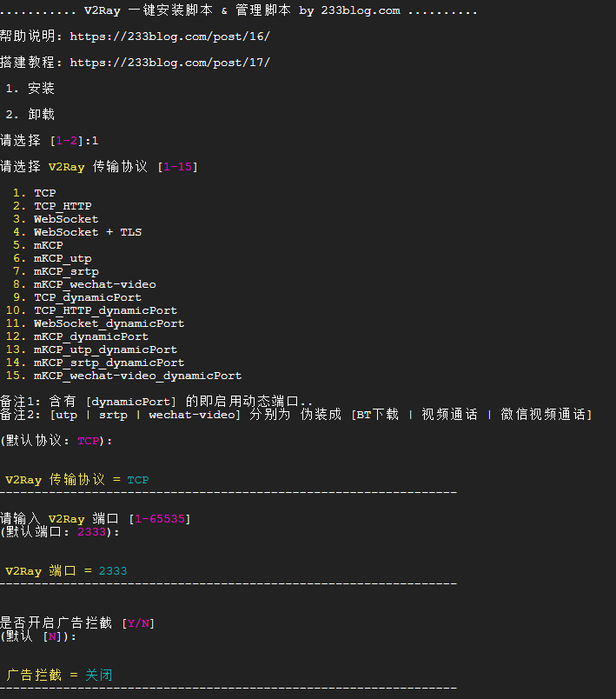The height and width of the screenshot is (699, 616).
Task: Select the TCP_HTTP protocol entry
Action: (63, 206)
